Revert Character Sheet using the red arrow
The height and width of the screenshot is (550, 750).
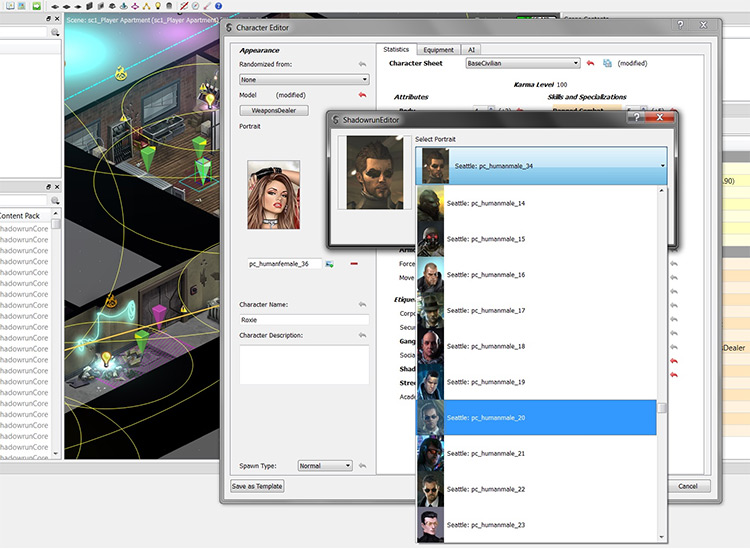[590, 63]
